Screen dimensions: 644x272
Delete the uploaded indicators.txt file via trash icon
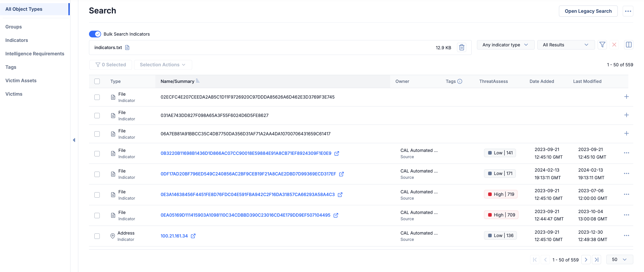click(x=462, y=47)
